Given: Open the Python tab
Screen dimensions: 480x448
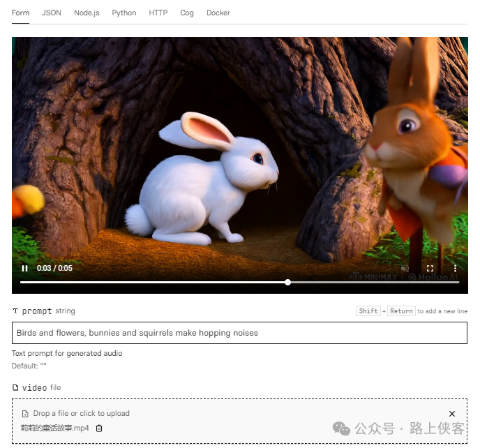Looking at the screenshot, I should [x=124, y=13].
